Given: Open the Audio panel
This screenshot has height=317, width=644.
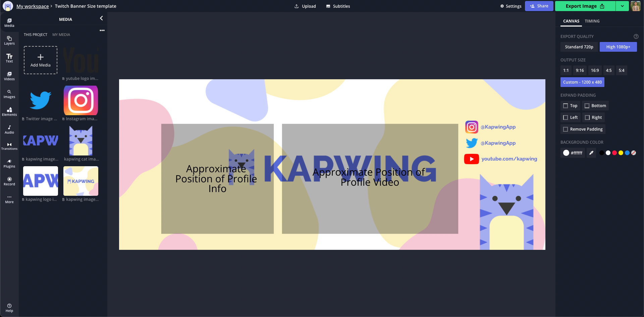Looking at the screenshot, I should click(x=9, y=130).
